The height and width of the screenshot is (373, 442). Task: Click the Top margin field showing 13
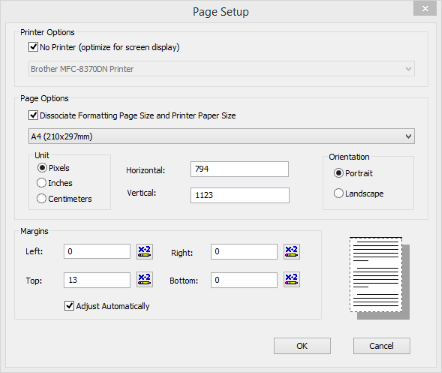click(x=97, y=280)
